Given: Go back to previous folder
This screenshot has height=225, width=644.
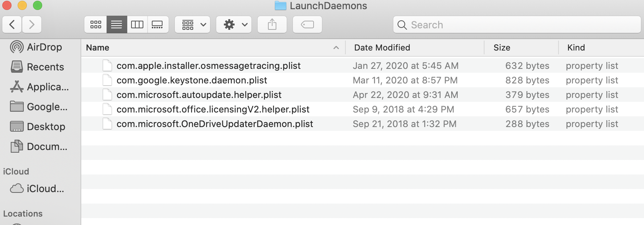Looking at the screenshot, I should tap(12, 25).
